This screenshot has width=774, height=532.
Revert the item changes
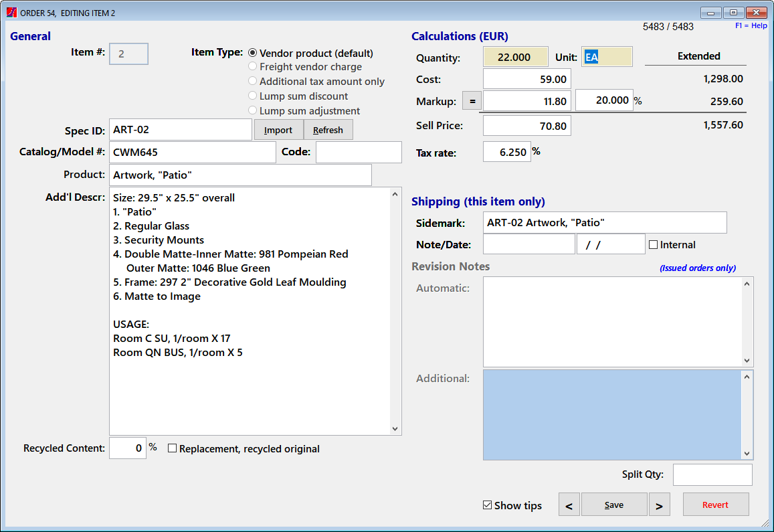pos(716,505)
